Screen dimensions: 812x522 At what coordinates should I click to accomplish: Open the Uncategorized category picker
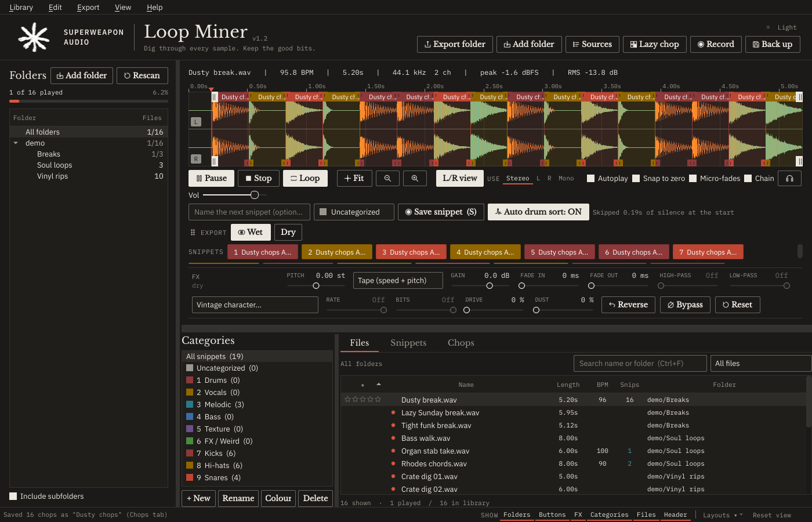pyautogui.click(x=354, y=212)
